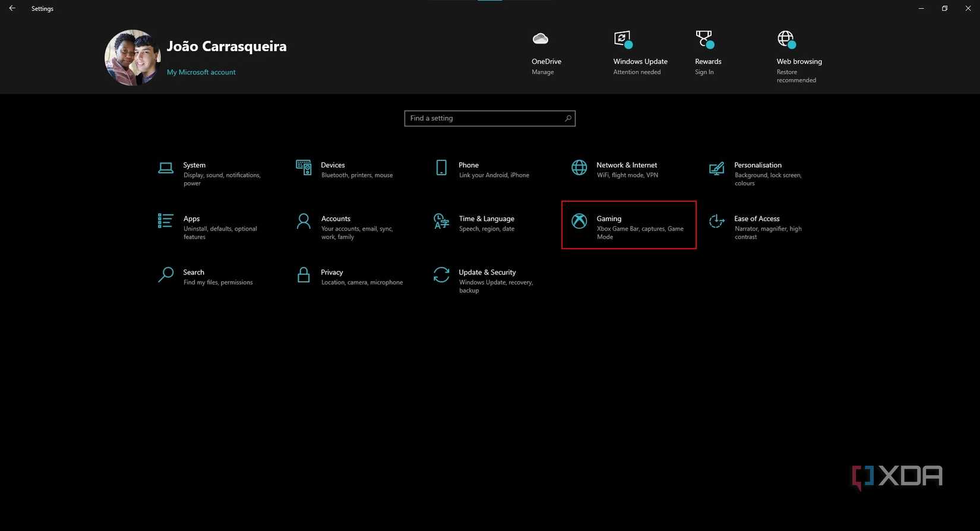Click the OneDrive Manage text
Screen dimensions: 980x531
[x=543, y=72]
